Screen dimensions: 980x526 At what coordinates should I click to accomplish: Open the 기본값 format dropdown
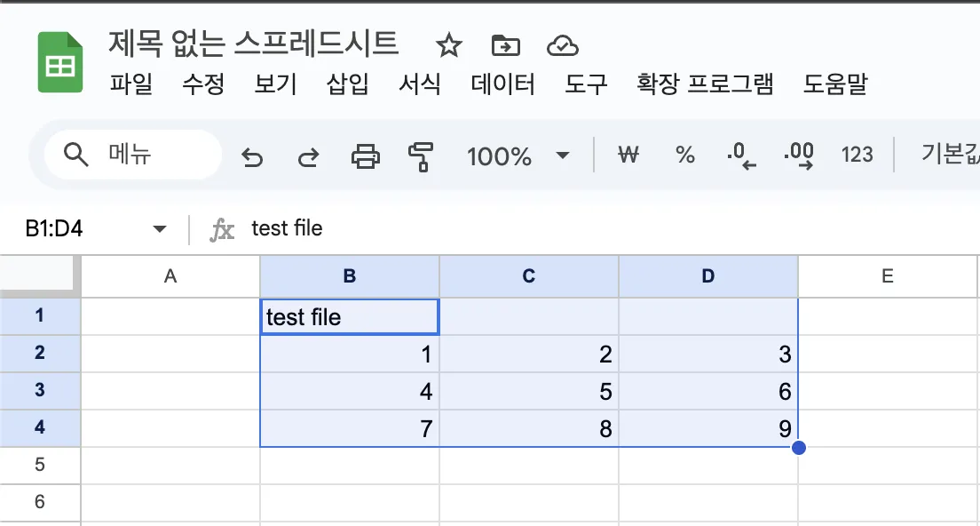tap(954, 154)
